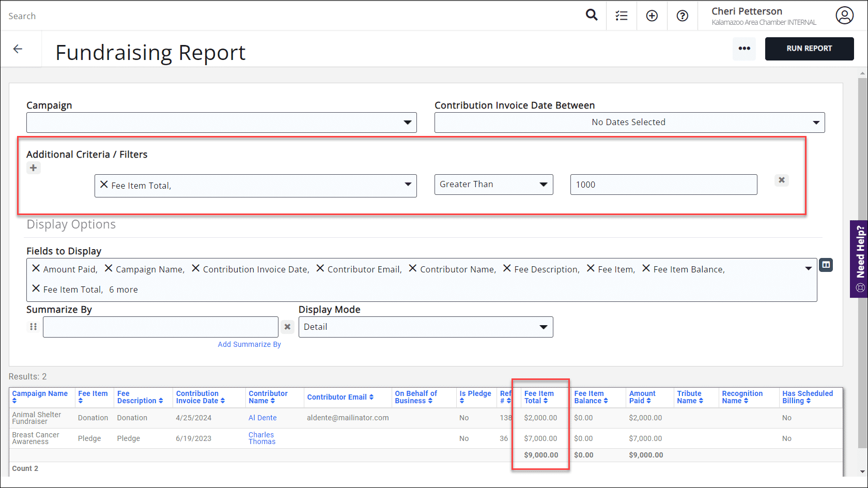The width and height of the screenshot is (868, 488).
Task: Open the task list icon
Action: [622, 16]
